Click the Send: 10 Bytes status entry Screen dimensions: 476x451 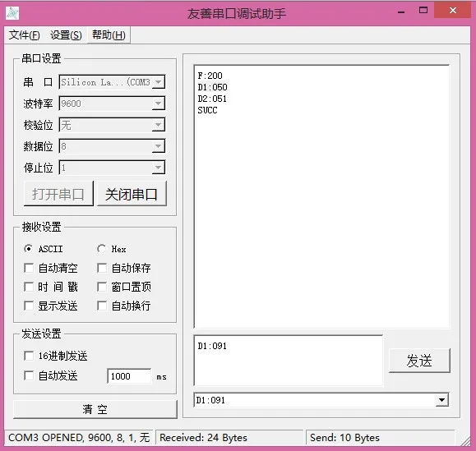click(x=344, y=438)
